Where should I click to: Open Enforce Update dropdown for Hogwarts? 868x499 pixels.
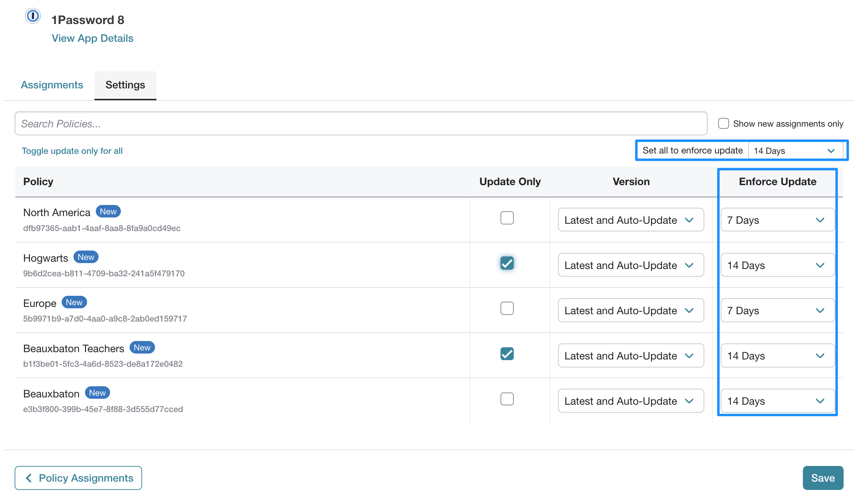pos(777,265)
